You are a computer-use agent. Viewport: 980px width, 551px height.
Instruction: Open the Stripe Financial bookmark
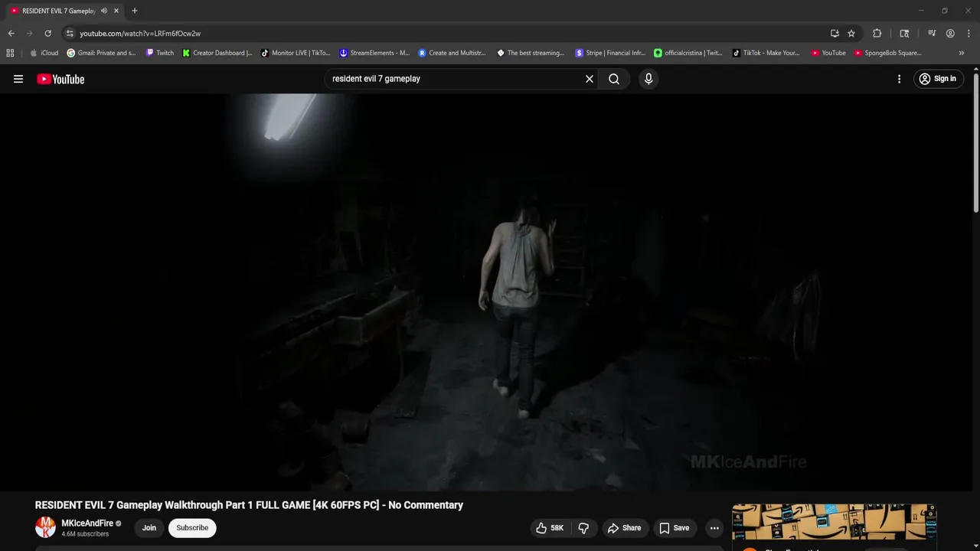click(610, 53)
